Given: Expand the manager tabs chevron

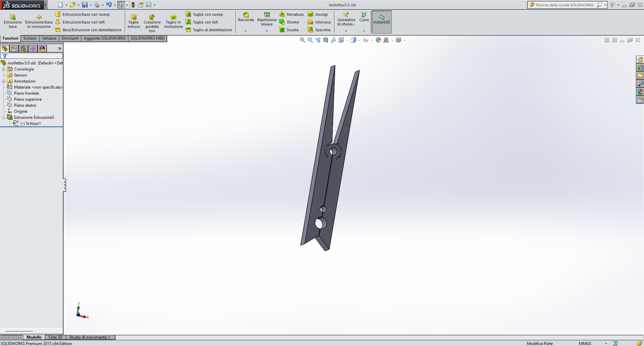Looking at the screenshot, I should click(x=60, y=49).
